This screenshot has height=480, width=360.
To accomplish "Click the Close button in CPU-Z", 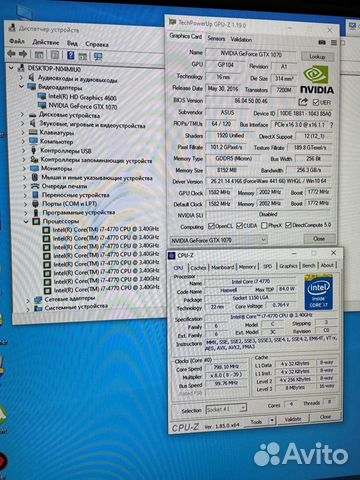I will click(x=325, y=417).
